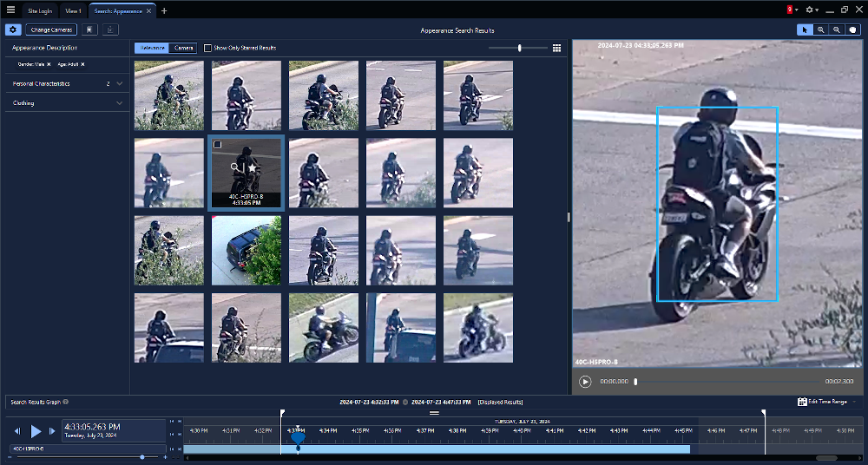
Task: Expand the Personal Characteristics section
Action: pos(119,84)
